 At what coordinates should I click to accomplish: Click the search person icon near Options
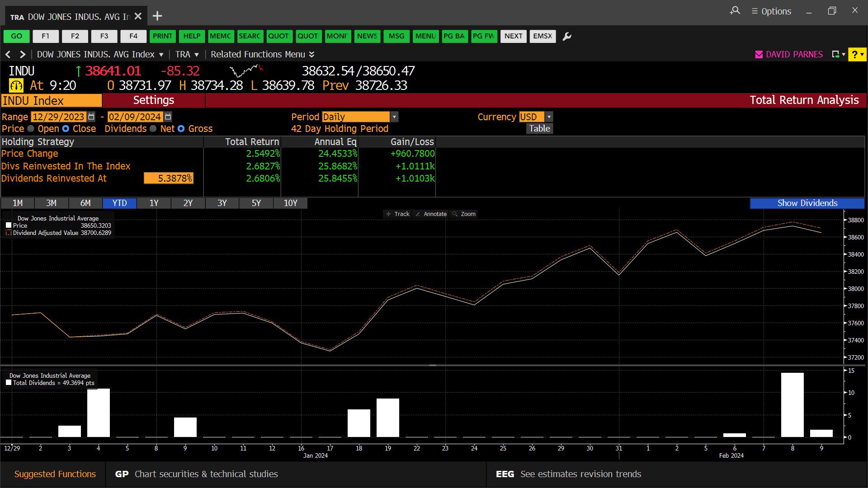pos(735,10)
